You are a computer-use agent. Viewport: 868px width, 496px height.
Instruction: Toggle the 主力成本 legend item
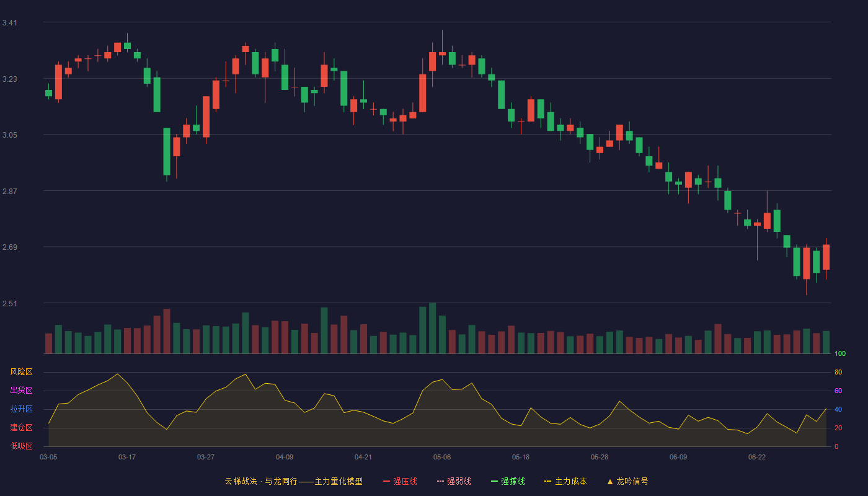(565, 481)
